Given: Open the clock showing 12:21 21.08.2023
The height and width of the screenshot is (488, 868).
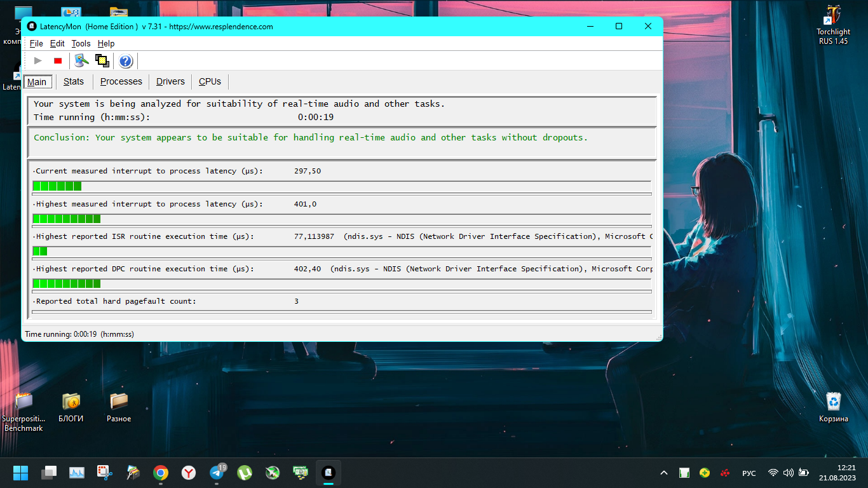Looking at the screenshot, I should (837, 473).
